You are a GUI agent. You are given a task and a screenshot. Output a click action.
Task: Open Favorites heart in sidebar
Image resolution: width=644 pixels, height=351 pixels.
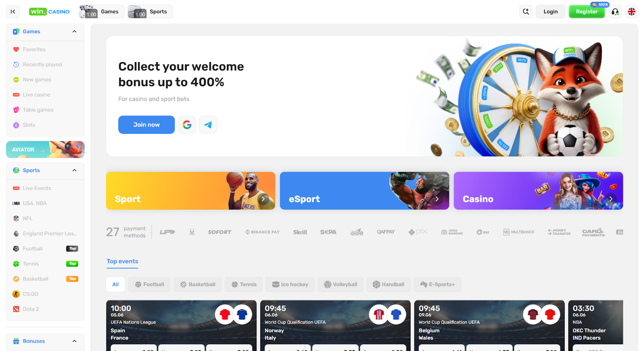[16, 50]
